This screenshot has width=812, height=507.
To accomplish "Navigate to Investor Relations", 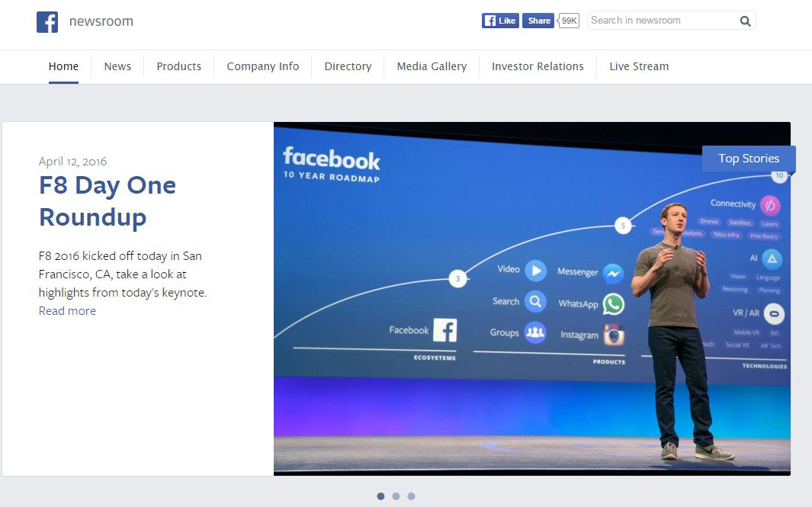I will (x=538, y=66).
